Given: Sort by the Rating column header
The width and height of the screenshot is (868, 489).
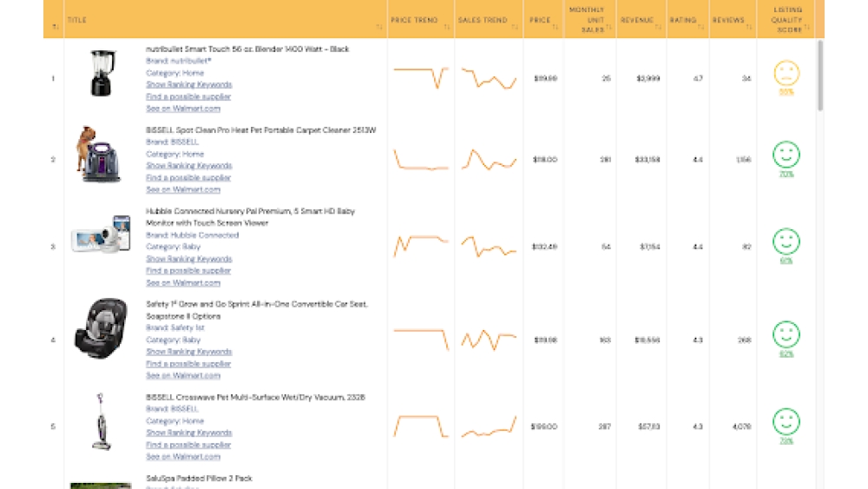Looking at the screenshot, I should [x=684, y=20].
